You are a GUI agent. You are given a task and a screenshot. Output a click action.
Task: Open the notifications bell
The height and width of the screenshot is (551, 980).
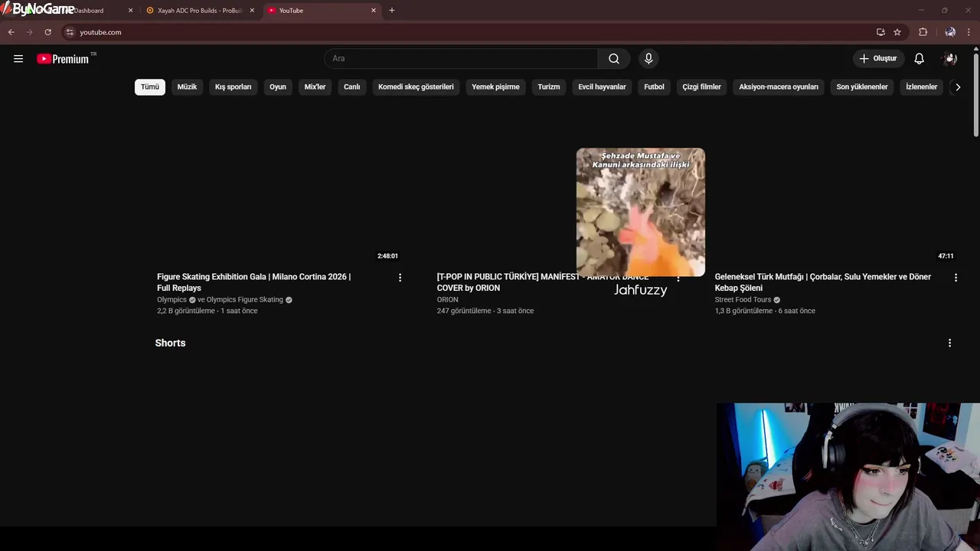tap(919, 59)
